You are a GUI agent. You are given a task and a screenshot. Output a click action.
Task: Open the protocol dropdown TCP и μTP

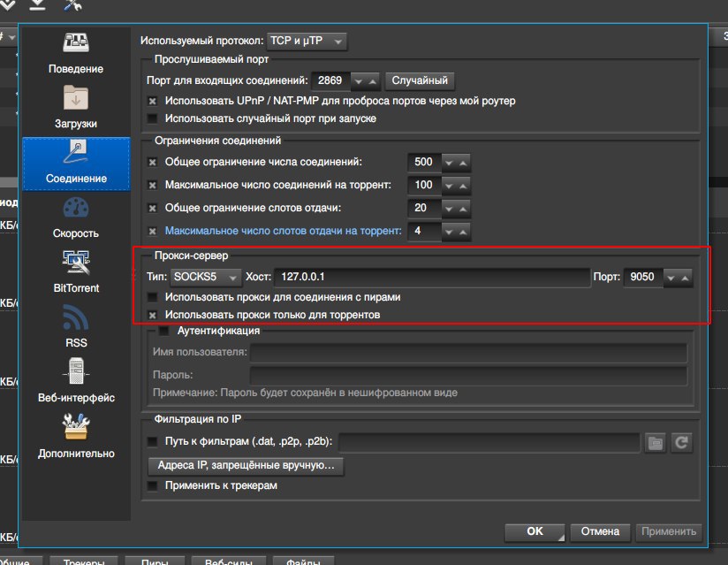pyautogui.click(x=307, y=42)
